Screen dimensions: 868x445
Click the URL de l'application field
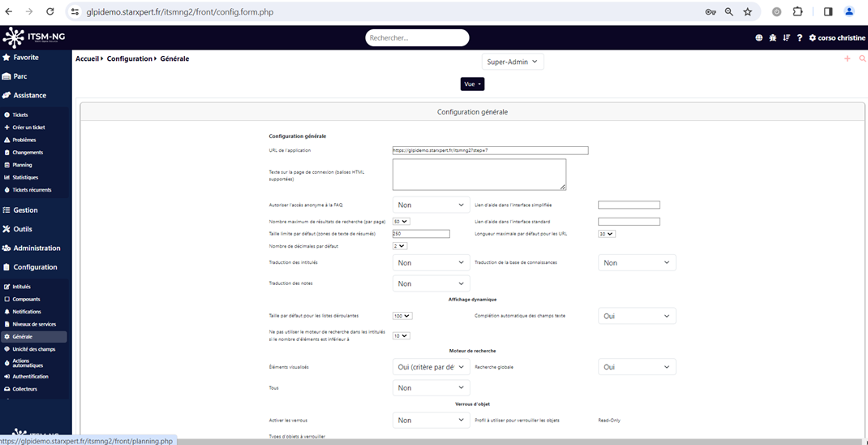click(491, 150)
